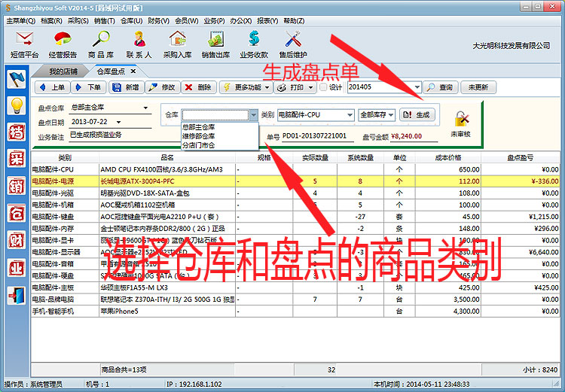The width and height of the screenshot is (565, 392).
Task: Collapse the open 仓库 combo box arrow
Action: 254,115
